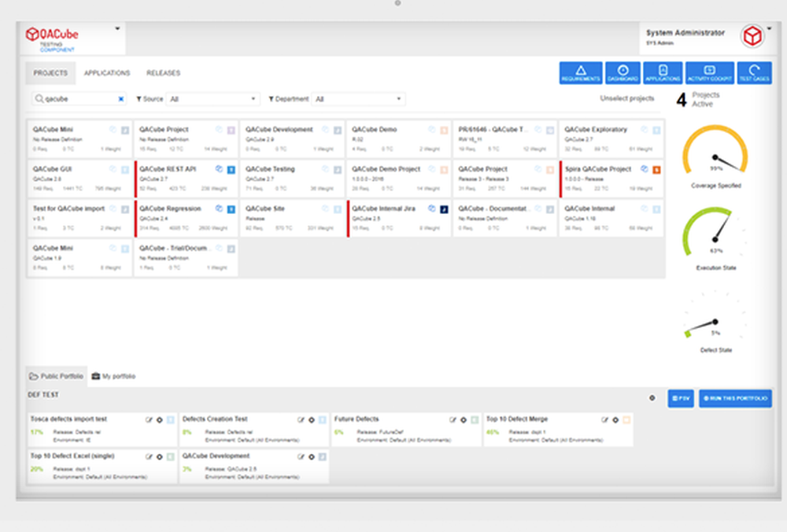
Task: Select the Public Portfolio tab
Action: [x=56, y=376]
